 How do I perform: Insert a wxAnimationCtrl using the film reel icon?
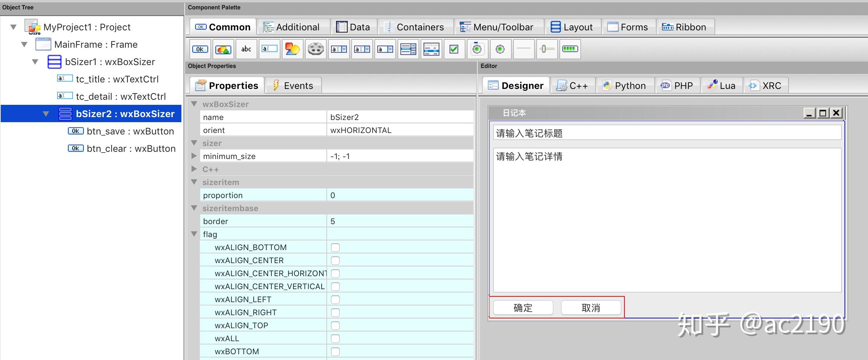315,49
